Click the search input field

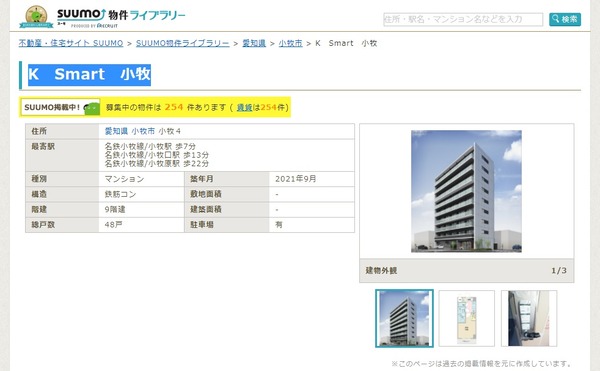click(463, 19)
